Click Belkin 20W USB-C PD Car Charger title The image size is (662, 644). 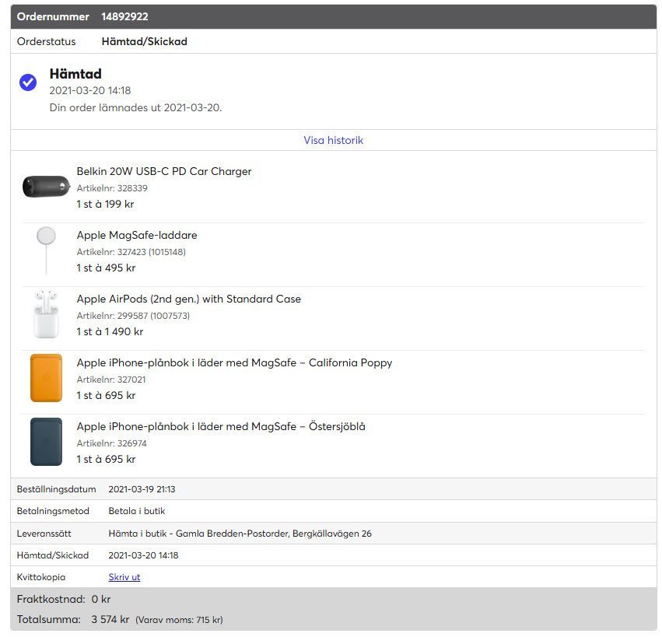point(164,171)
